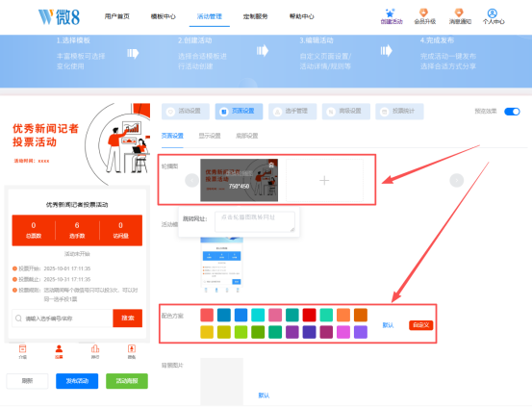Switch to 高级设置 tab

tap(346, 112)
